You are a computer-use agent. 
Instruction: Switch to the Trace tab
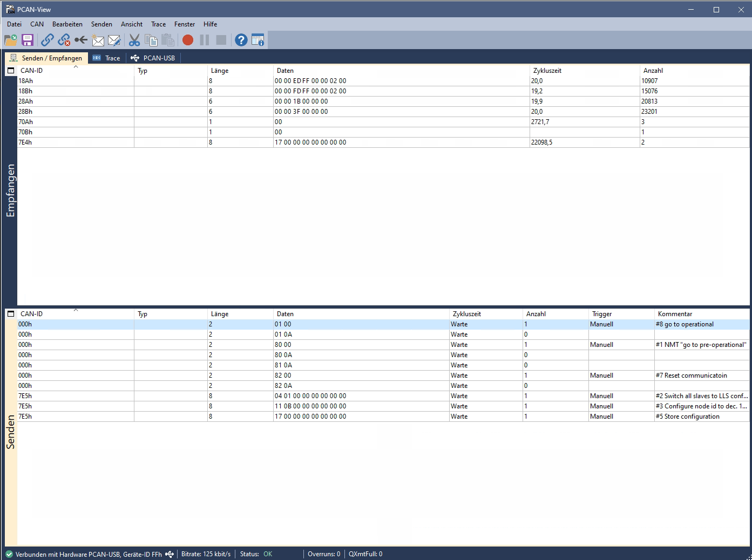(107, 58)
